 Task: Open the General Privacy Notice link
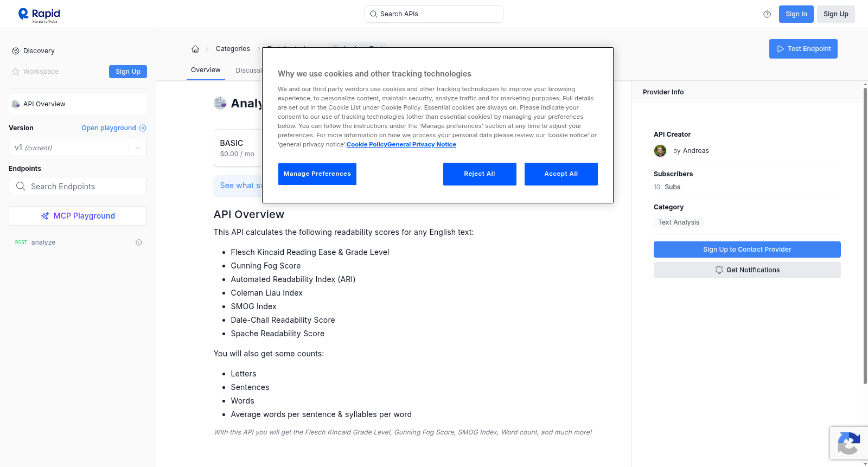pos(422,144)
